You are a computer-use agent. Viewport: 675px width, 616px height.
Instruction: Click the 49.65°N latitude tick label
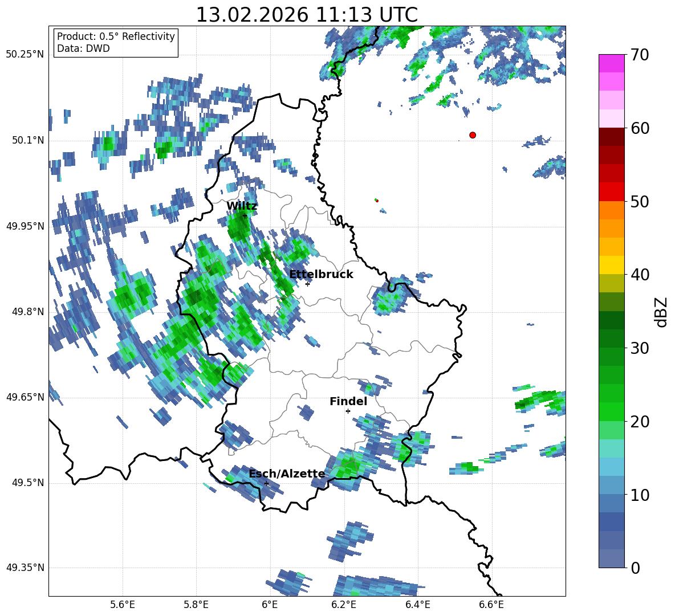click(25, 397)
